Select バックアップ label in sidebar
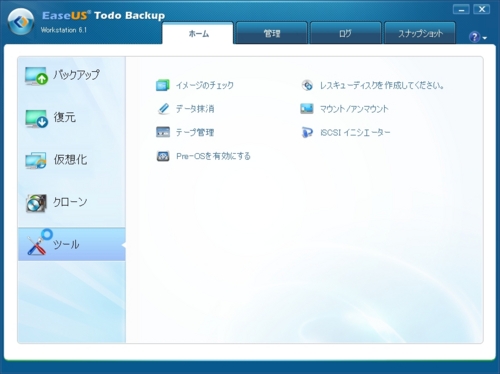 click(76, 75)
